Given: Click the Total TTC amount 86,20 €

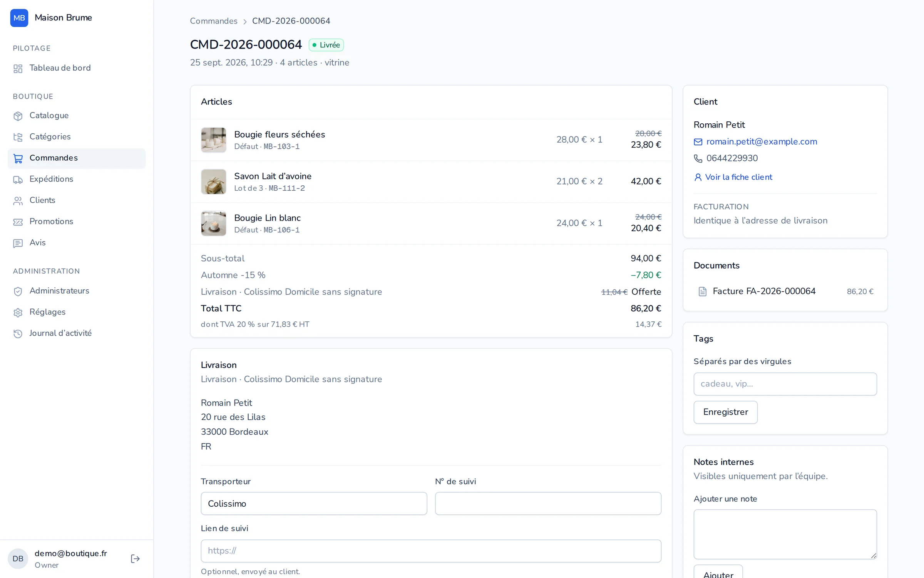Looking at the screenshot, I should (646, 308).
